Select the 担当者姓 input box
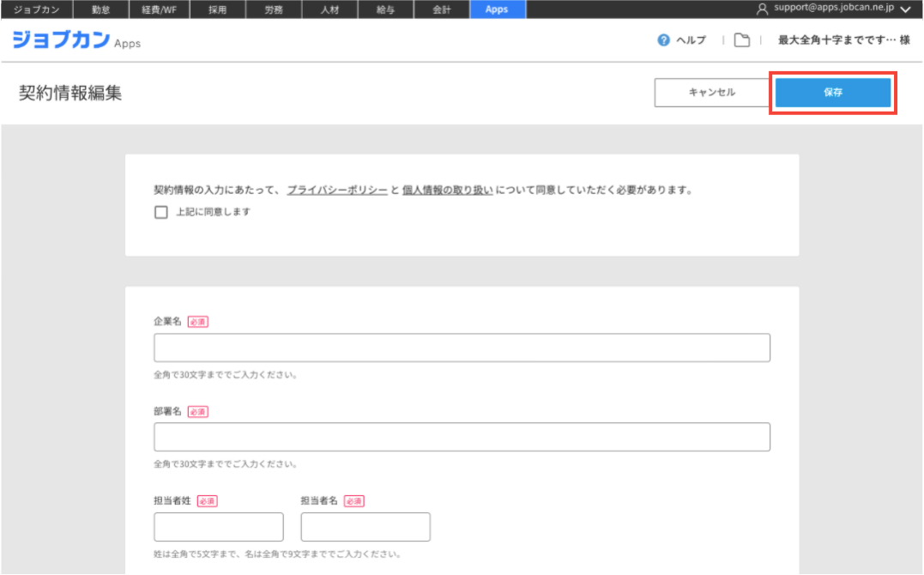Screen dimensions: 924x575 (219, 527)
